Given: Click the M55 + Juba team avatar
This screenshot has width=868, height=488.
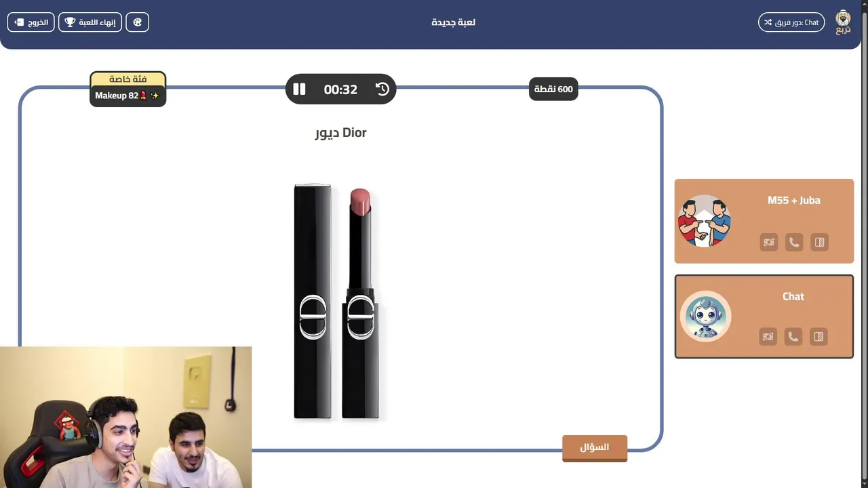Looking at the screenshot, I should point(705,221).
